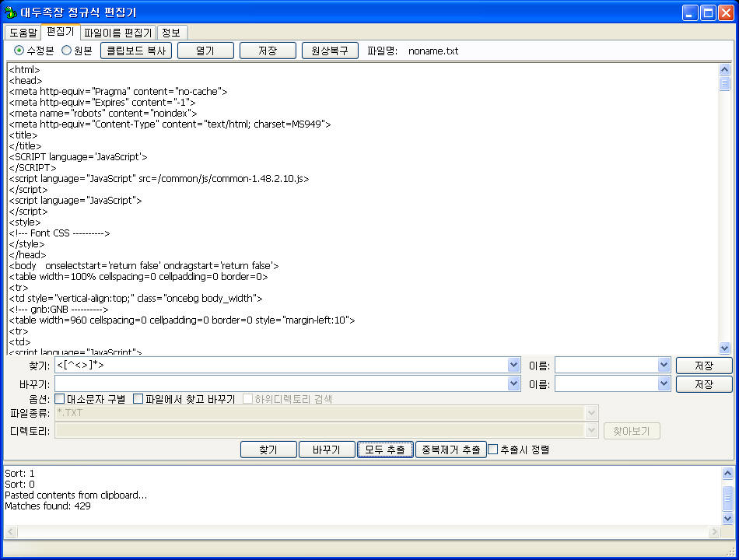The image size is (739, 560).
Task: Open the 찾기 pattern history dropdown
Action: point(513,365)
